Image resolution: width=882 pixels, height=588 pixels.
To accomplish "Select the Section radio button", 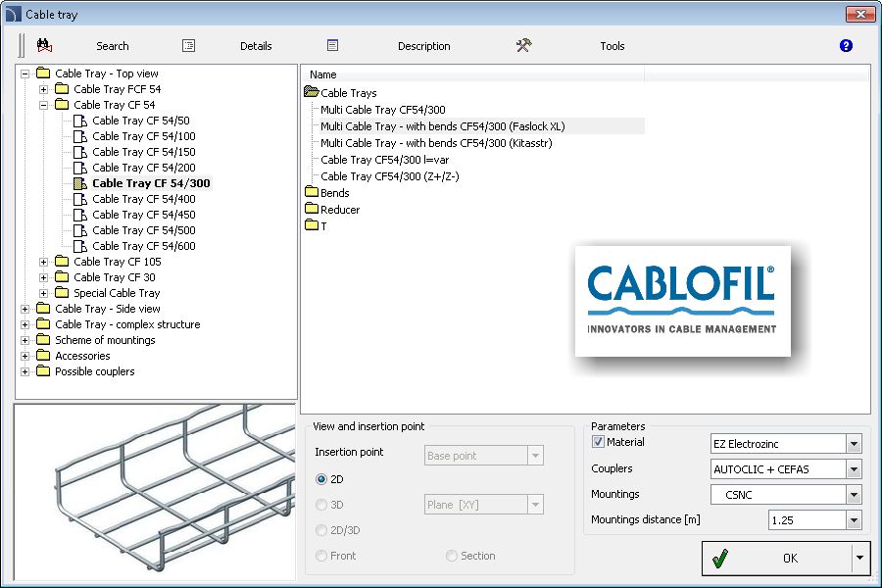I will click(x=451, y=556).
